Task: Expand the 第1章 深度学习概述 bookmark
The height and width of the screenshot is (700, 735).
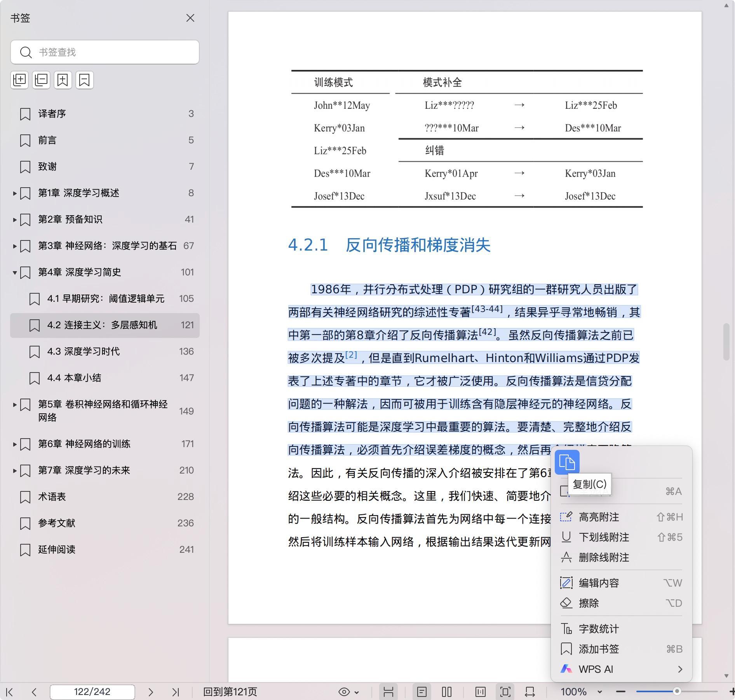Action: [x=15, y=193]
